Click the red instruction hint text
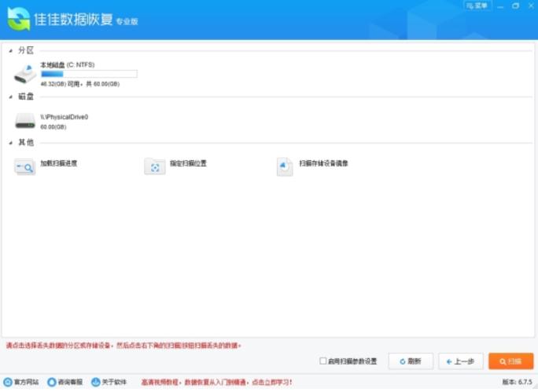This screenshot has width=538, height=392. (123, 346)
